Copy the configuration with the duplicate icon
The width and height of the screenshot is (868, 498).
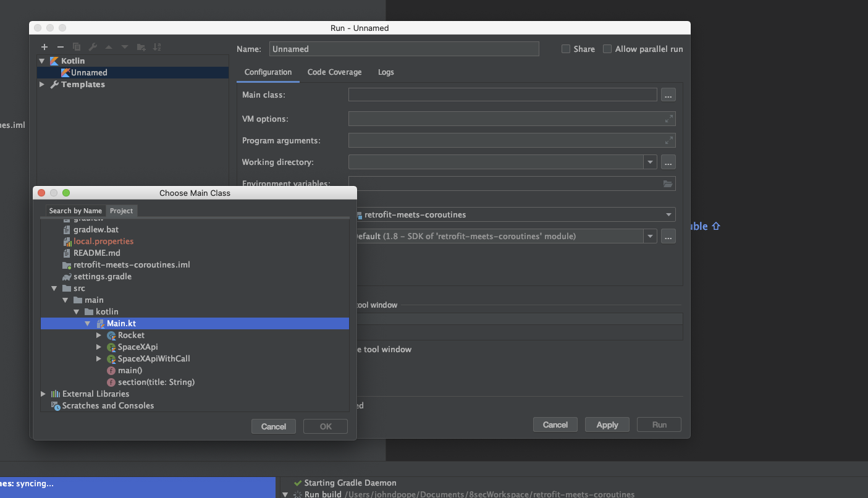[x=77, y=47]
